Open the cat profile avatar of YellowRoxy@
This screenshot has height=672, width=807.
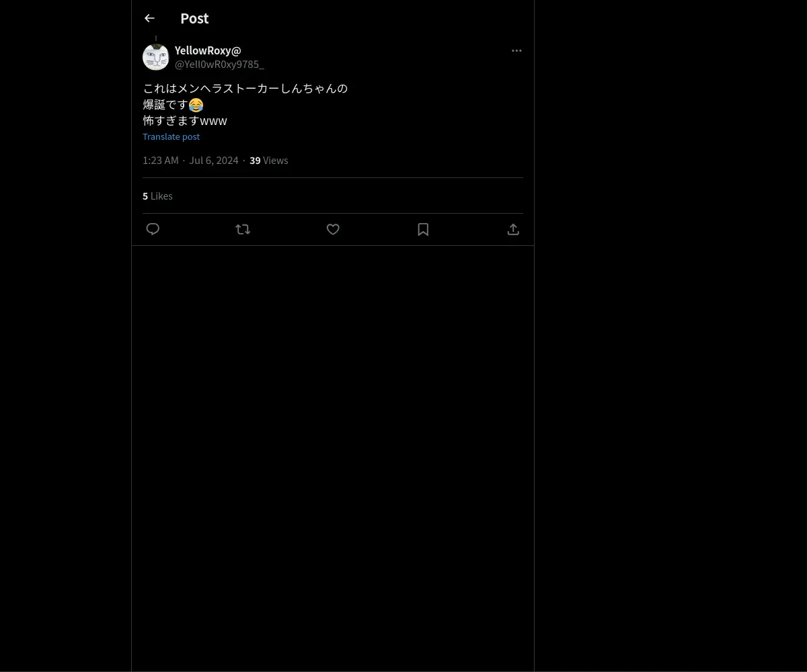point(156,57)
